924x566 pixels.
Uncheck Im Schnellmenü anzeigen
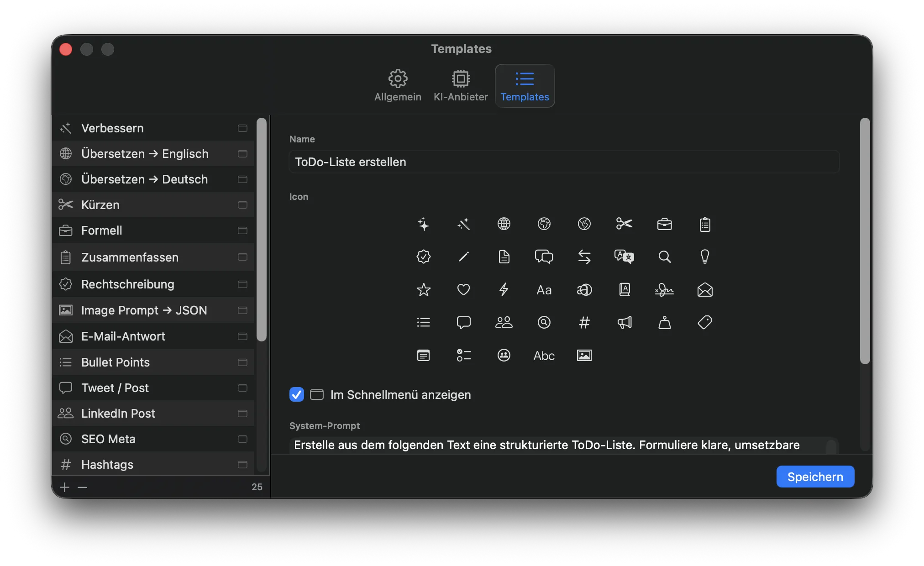tap(296, 394)
